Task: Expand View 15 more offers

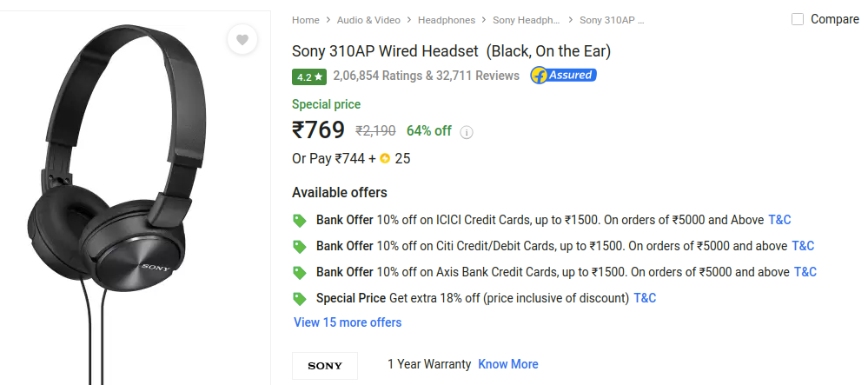Action: coord(348,322)
